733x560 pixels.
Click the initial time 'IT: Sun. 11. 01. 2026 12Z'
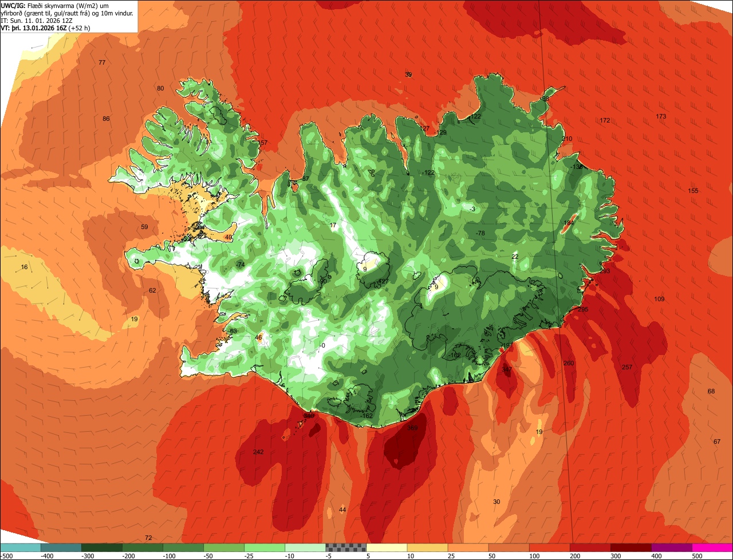click(37, 21)
